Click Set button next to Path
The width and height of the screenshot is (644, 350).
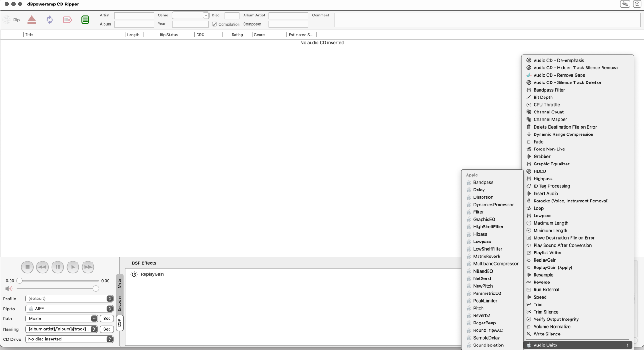pyautogui.click(x=107, y=319)
